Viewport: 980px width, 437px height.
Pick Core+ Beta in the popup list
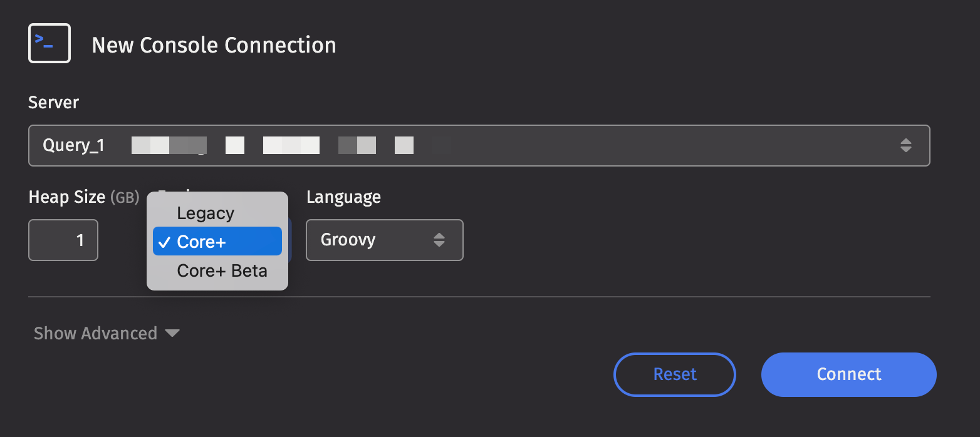(222, 271)
